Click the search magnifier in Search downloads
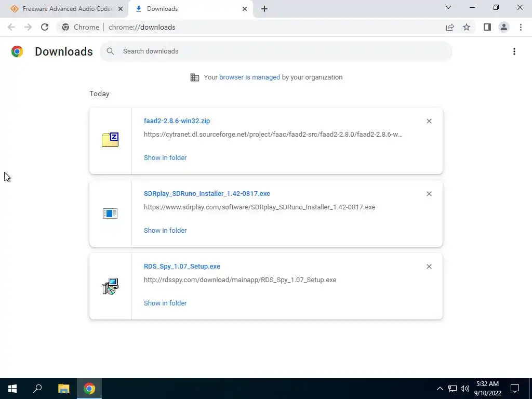 pos(110,51)
